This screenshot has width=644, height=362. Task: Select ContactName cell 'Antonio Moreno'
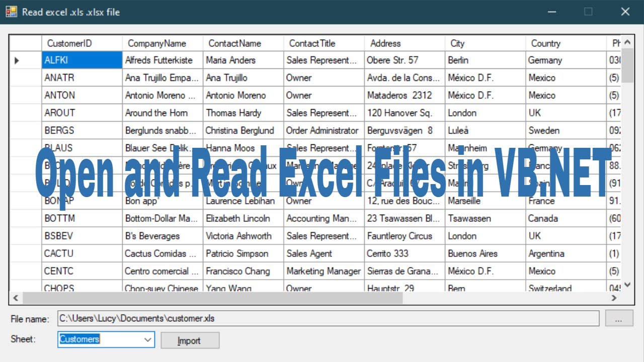(x=244, y=95)
